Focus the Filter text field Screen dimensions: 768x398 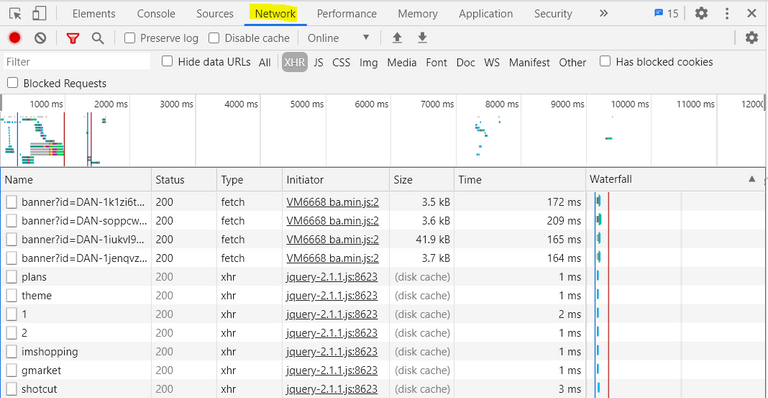(77, 62)
